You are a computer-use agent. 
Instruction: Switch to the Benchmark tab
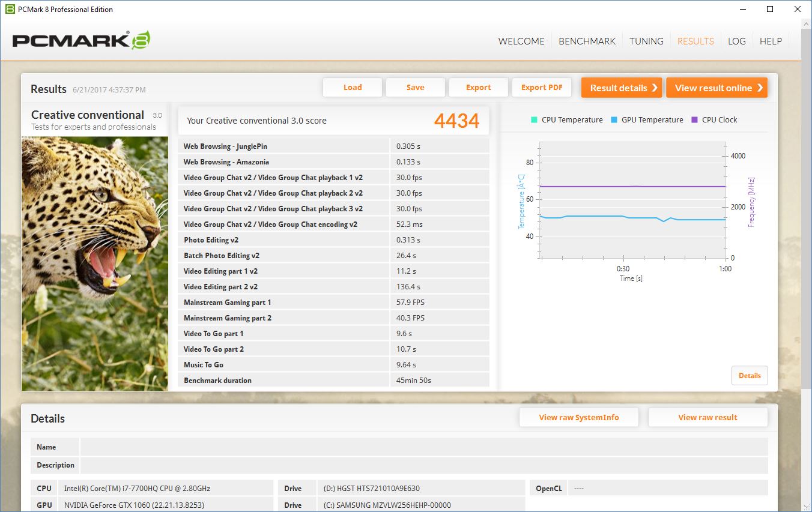tap(587, 41)
